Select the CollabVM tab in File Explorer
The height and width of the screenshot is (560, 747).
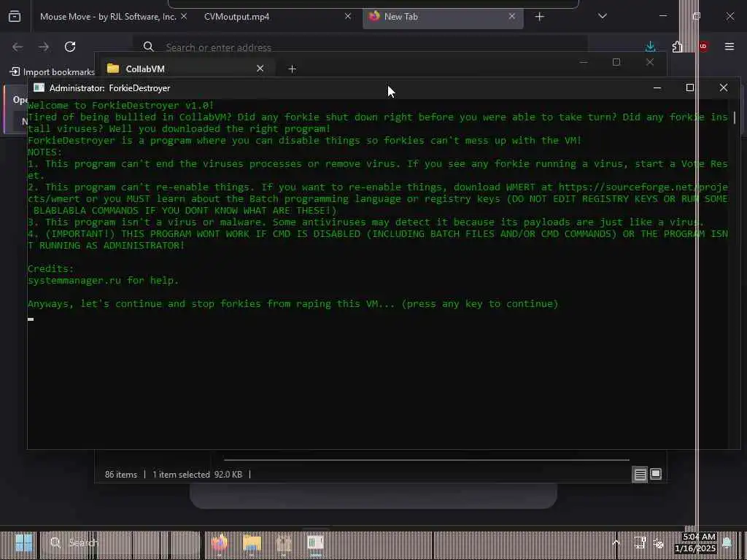(x=186, y=69)
